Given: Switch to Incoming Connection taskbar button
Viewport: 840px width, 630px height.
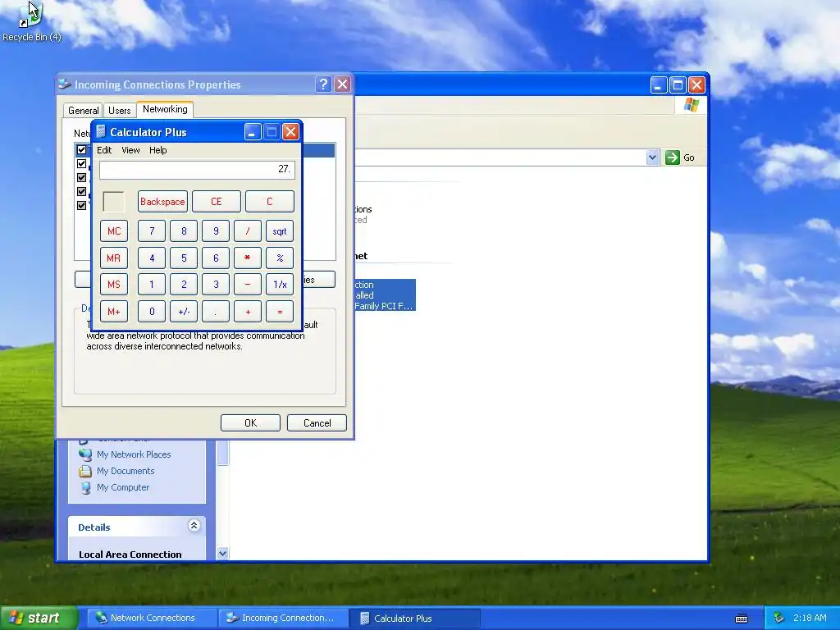Looking at the screenshot, I should [282, 618].
